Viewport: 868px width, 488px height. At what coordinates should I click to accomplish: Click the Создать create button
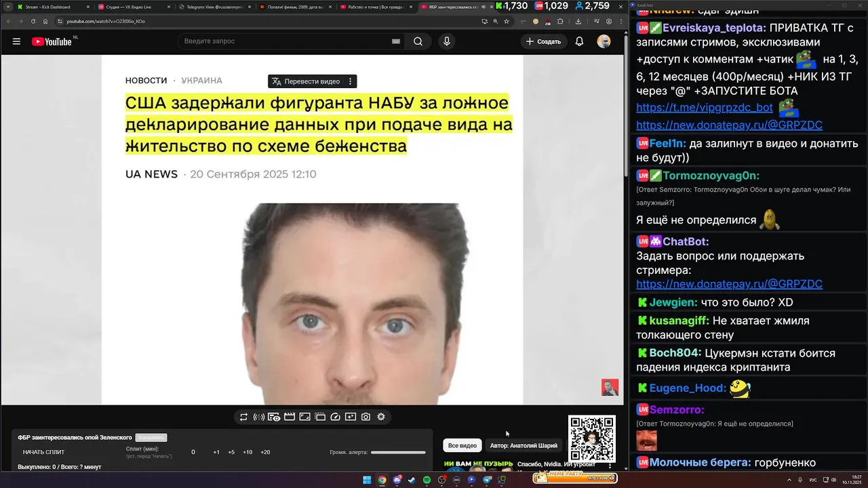(x=543, y=41)
